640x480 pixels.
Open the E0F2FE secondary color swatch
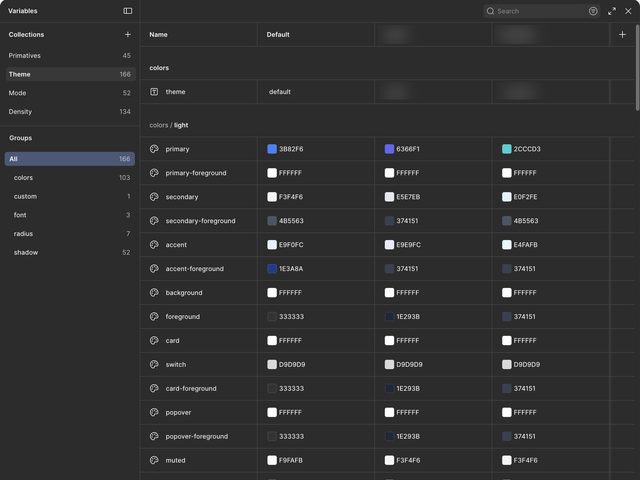[x=507, y=197]
